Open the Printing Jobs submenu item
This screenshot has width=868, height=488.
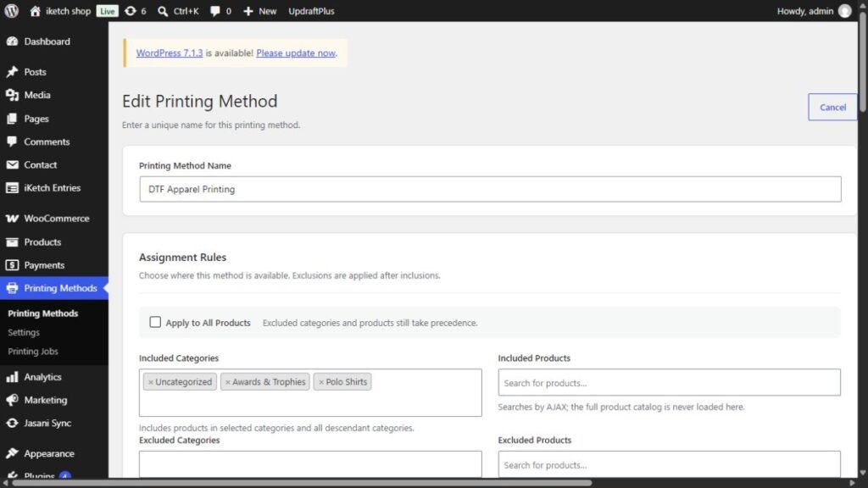pyautogui.click(x=33, y=352)
